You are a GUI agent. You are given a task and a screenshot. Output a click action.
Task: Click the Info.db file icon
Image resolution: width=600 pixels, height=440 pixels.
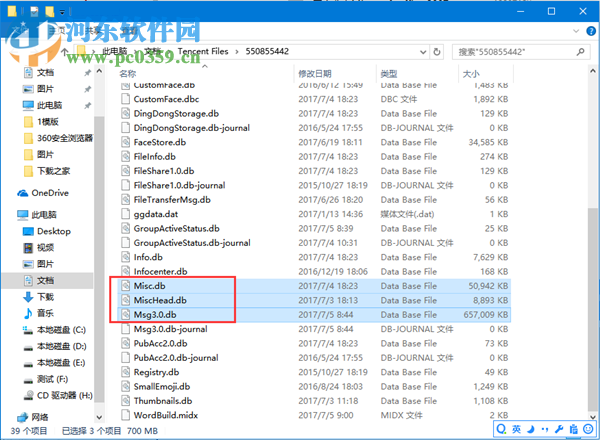[125, 257]
